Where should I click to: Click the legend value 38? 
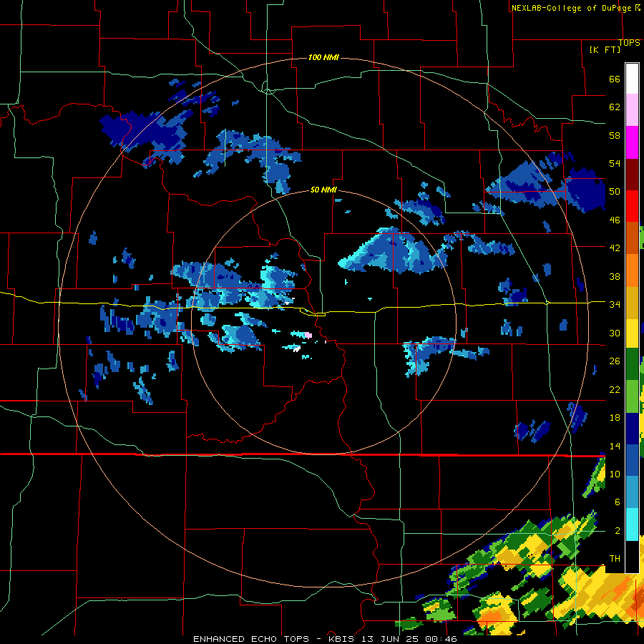[615, 277]
